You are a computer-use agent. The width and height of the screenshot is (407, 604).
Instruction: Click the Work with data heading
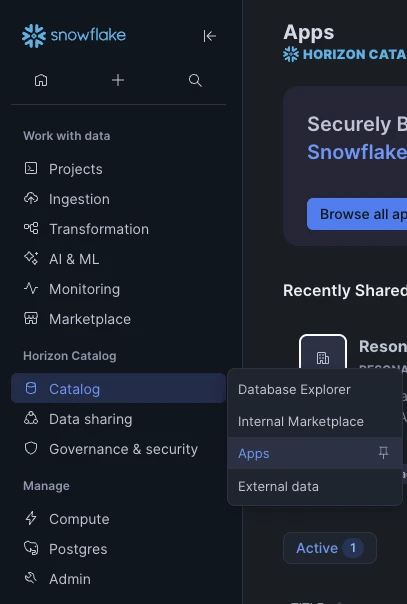pyautogui.click(x=67, y=136)
